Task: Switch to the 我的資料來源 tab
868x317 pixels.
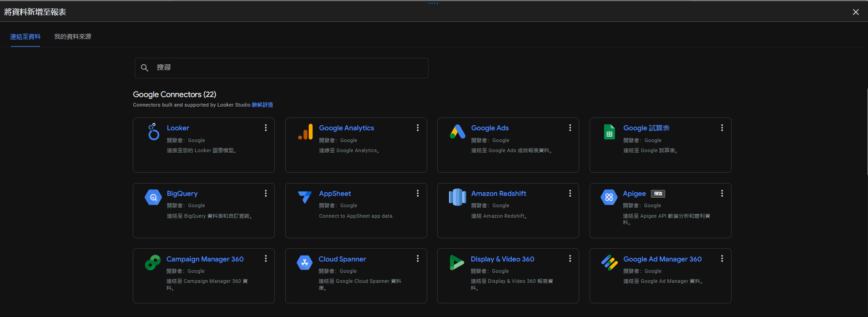Action: (x=73, y=37)
